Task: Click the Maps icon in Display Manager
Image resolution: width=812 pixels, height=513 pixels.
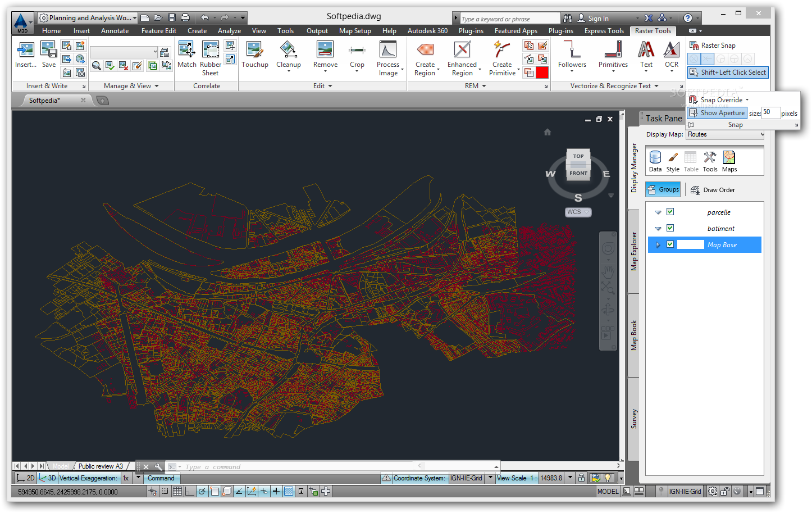Action: coord(729,161)
